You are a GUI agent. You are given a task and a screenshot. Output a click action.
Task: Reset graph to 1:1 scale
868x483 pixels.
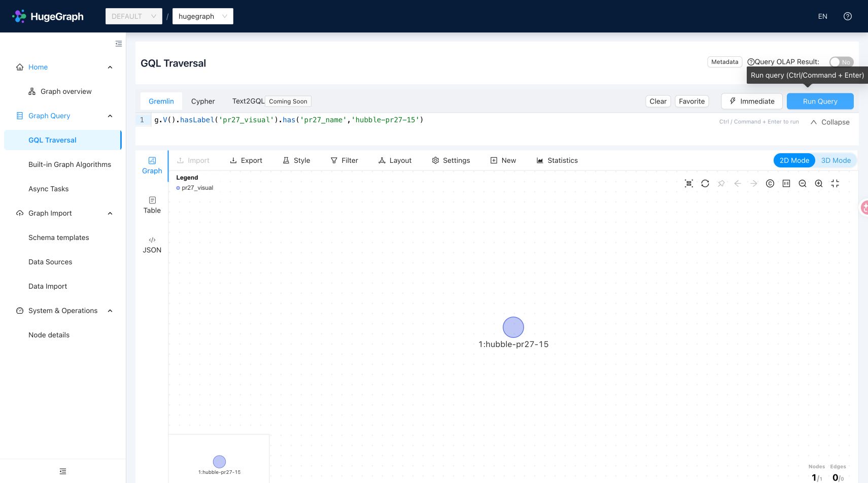click(x=786, y=184)
